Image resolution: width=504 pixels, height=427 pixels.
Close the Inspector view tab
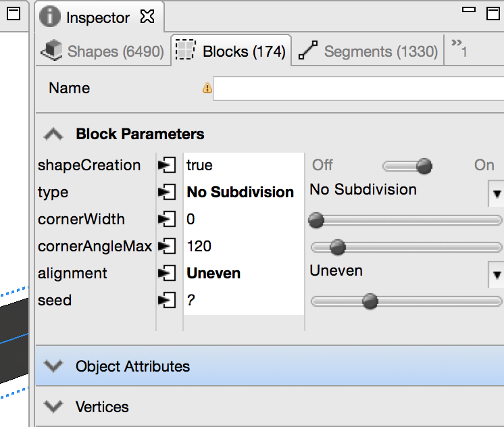click(x=147, y=18)
